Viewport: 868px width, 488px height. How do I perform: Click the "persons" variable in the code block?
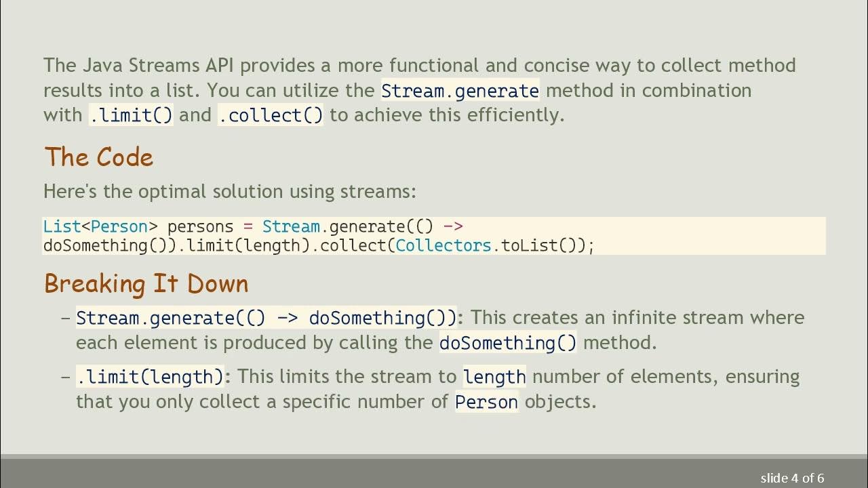click(x=200, y=226)
